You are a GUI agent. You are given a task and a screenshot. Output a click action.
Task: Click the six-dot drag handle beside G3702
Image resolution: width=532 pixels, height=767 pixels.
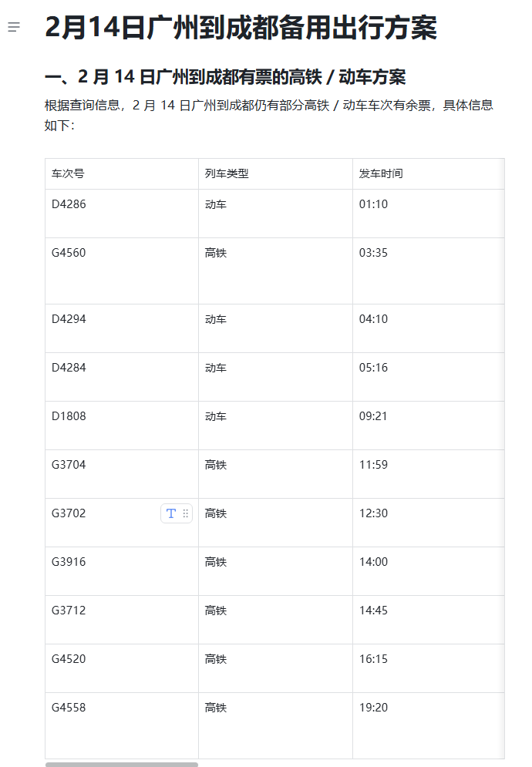(x=186, y=513)
